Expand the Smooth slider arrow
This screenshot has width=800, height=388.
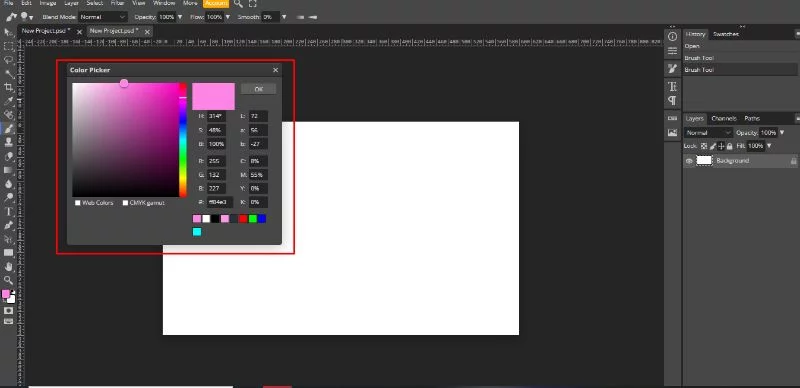(284, 17)
